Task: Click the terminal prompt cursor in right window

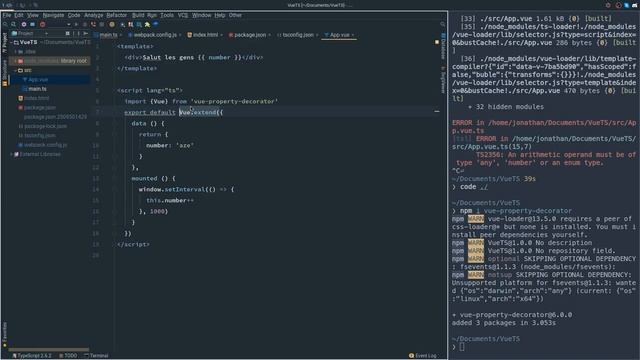Action: [462, 347]
